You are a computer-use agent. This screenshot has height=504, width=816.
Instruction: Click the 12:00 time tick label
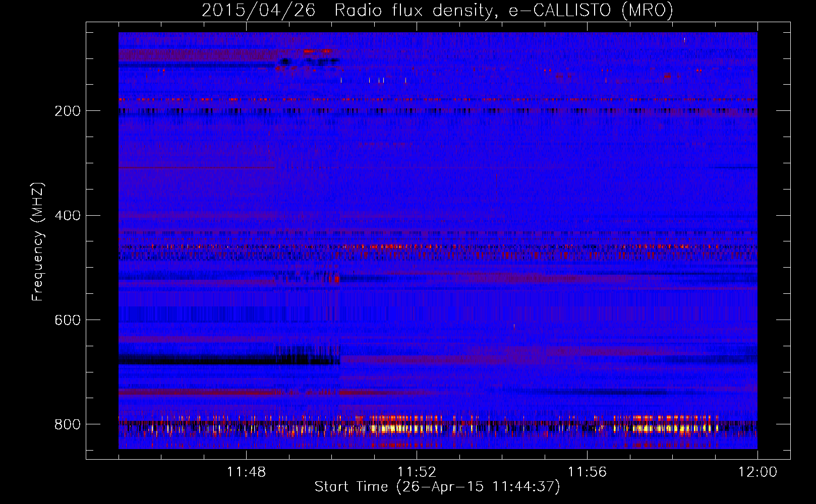(x=757, y=472)
